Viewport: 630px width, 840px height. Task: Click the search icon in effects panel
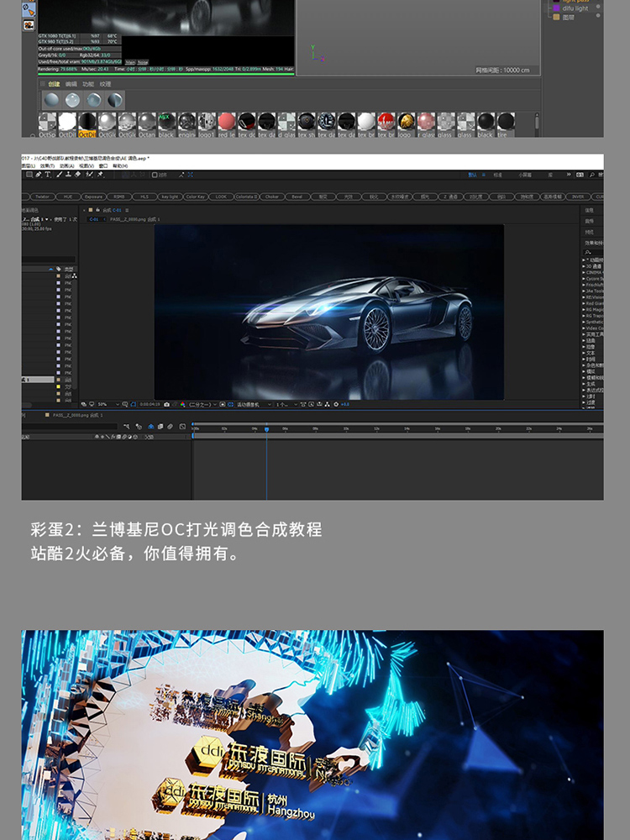(x=588, y=252)
